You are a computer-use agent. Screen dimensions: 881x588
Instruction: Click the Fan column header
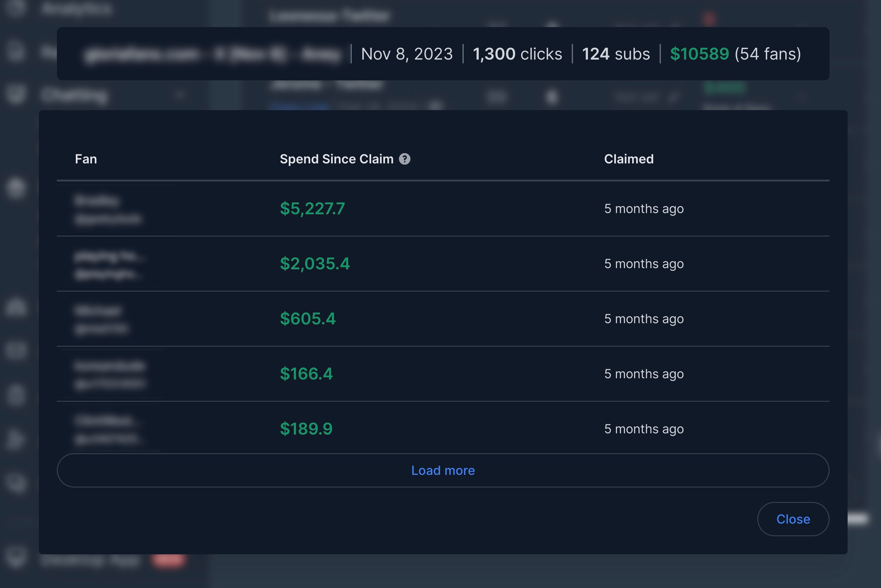tap(86, 159)
